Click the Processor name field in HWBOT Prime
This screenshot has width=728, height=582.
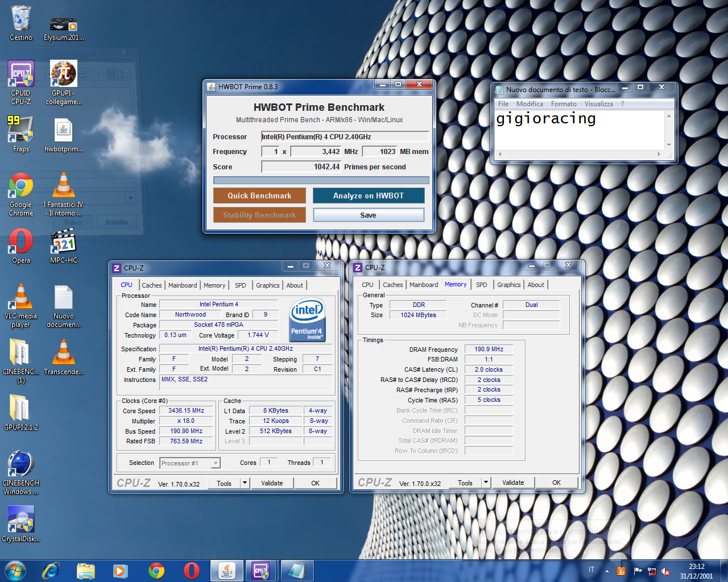(345, 136)
